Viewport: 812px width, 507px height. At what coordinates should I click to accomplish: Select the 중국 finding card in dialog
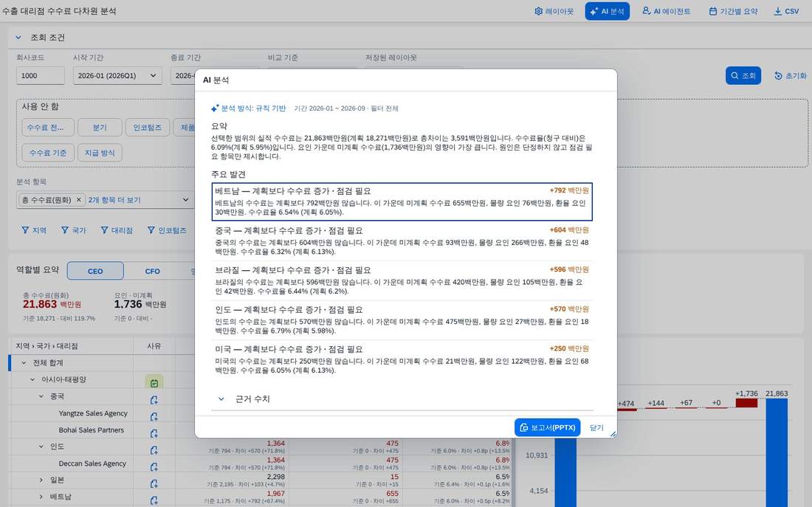[x=402, y=241]
